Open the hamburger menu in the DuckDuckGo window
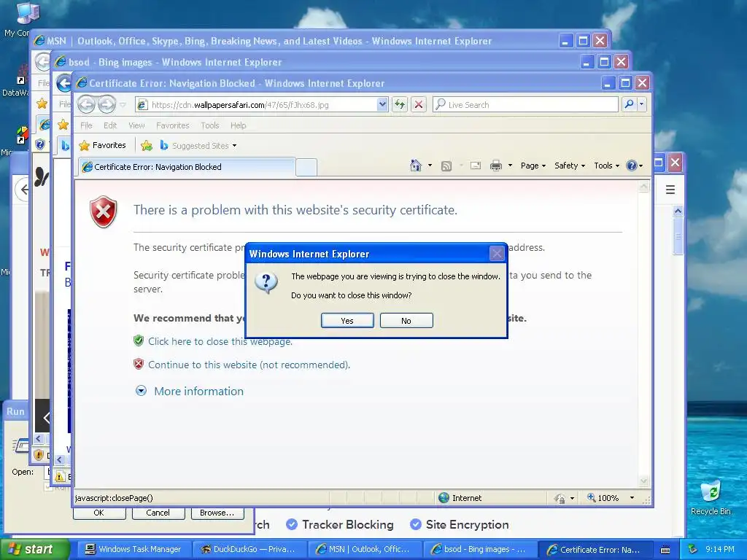Screen dimensions: 747x560 click(x=670, y=190)
